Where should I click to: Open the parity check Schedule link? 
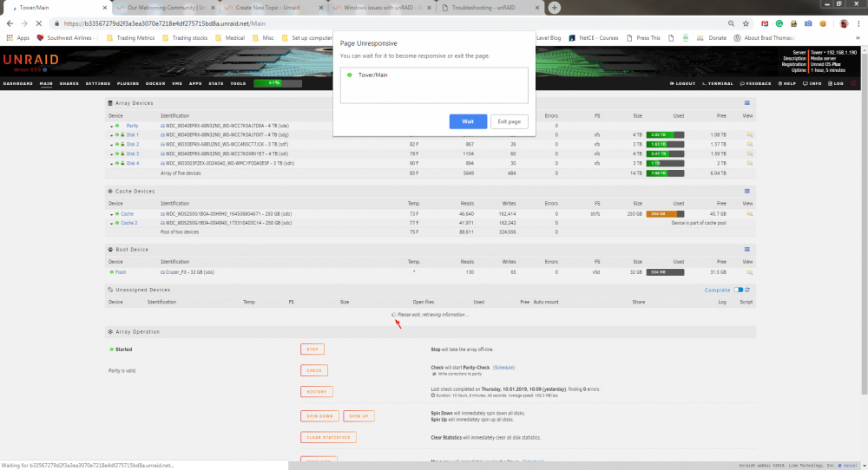503,367
